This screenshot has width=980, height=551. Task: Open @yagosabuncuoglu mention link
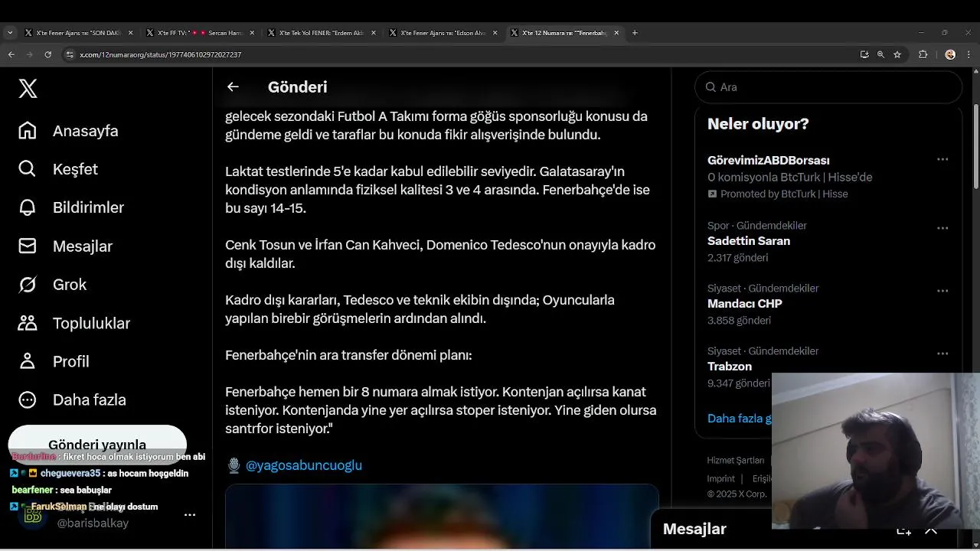303,465
